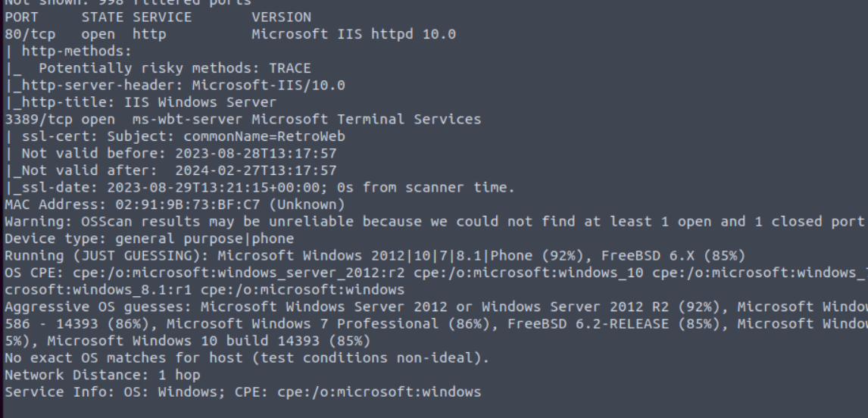The image size is (868, 418).
Task: Click 'general purpose|phone' device type
Action: click(205, 239)
